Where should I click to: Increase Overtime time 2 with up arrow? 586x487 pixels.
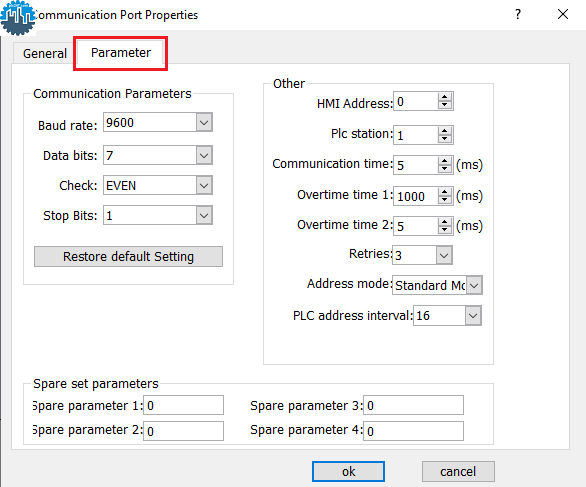coord(444,222)
